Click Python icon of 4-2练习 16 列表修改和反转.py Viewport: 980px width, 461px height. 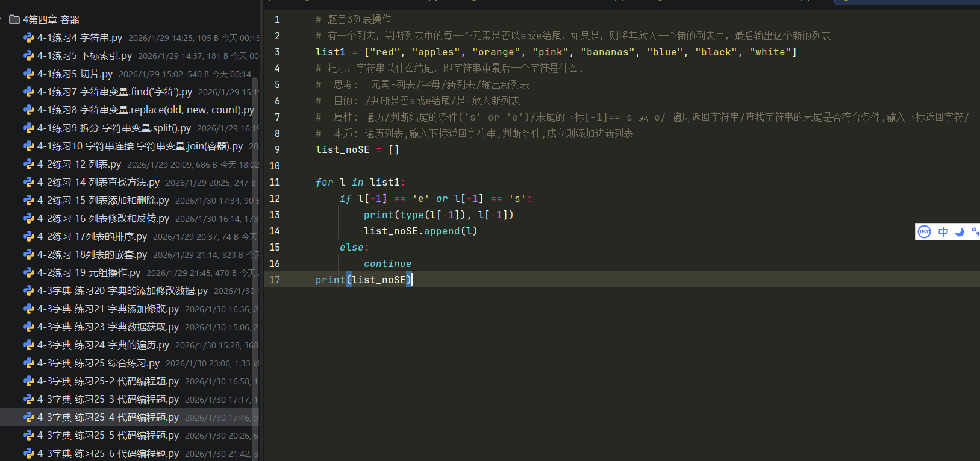pos(28,218)
